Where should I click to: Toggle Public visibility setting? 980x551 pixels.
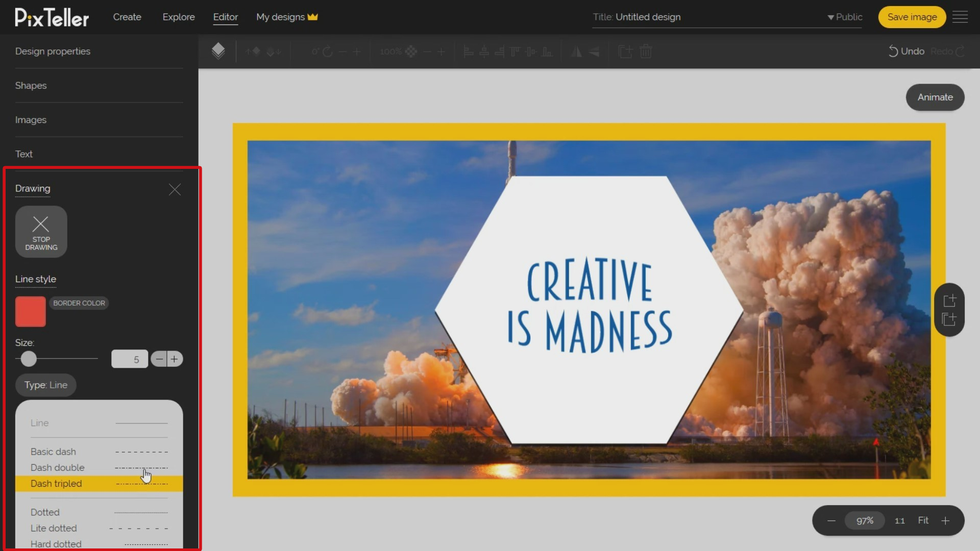click(x=843, y=17)
